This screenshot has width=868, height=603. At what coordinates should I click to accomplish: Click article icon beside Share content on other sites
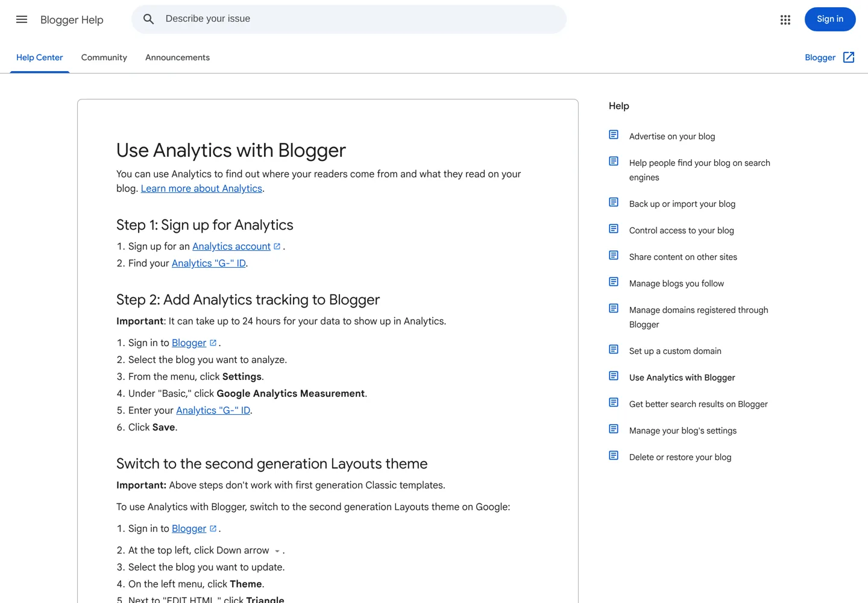point(614,255)
